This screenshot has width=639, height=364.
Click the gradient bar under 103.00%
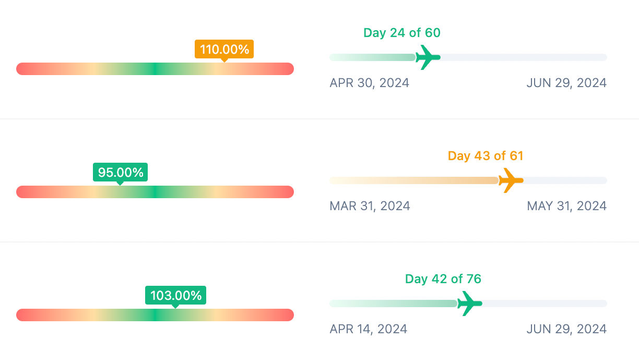(x=155, y=315)
